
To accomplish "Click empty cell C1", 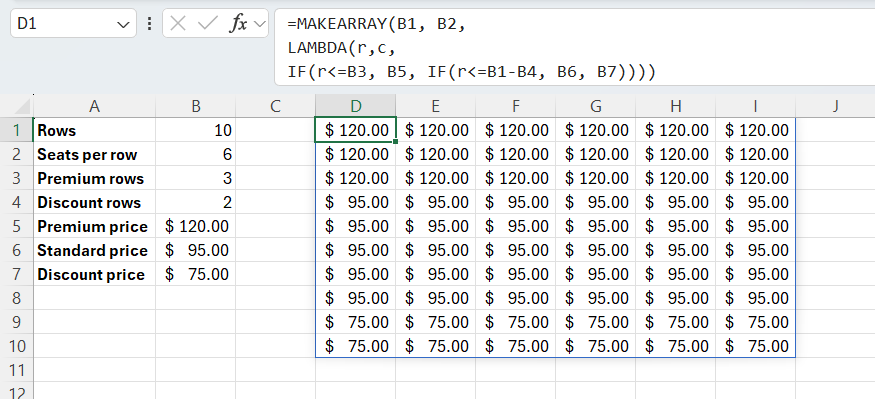I will [275, 130].
